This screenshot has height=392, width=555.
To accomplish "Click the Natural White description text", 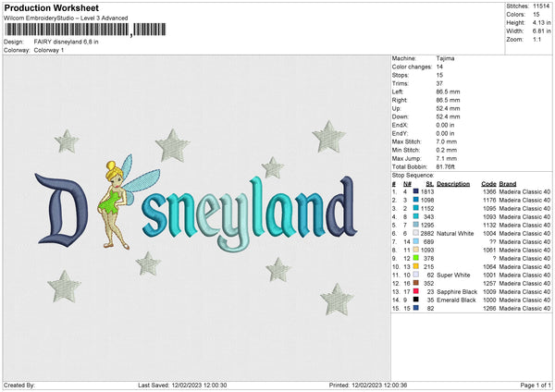I will (x=455, y=233).
